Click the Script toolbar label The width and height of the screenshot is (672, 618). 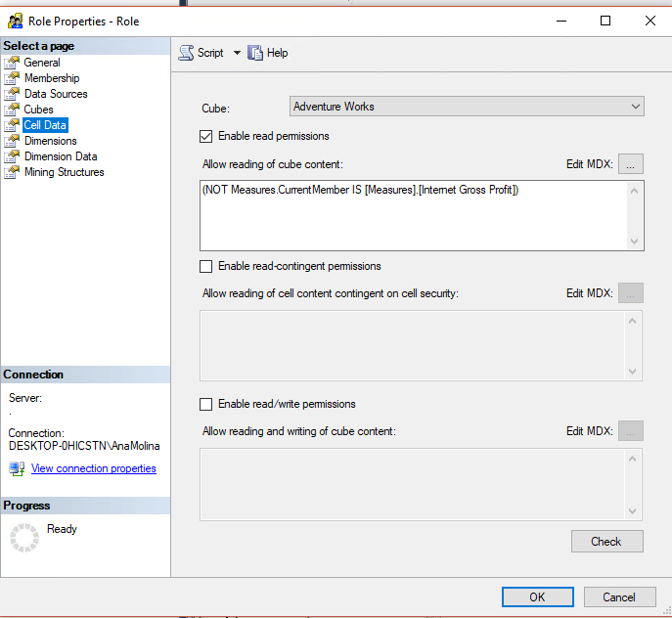click(210, 53)
